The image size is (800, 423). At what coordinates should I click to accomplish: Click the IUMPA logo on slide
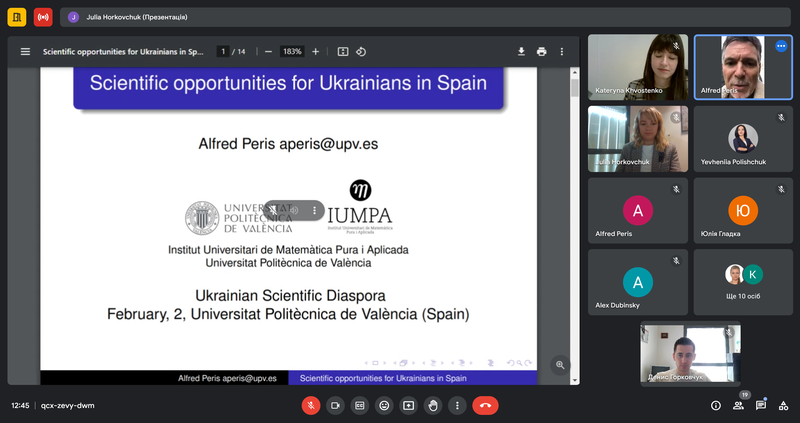click(x=360, y=207)
